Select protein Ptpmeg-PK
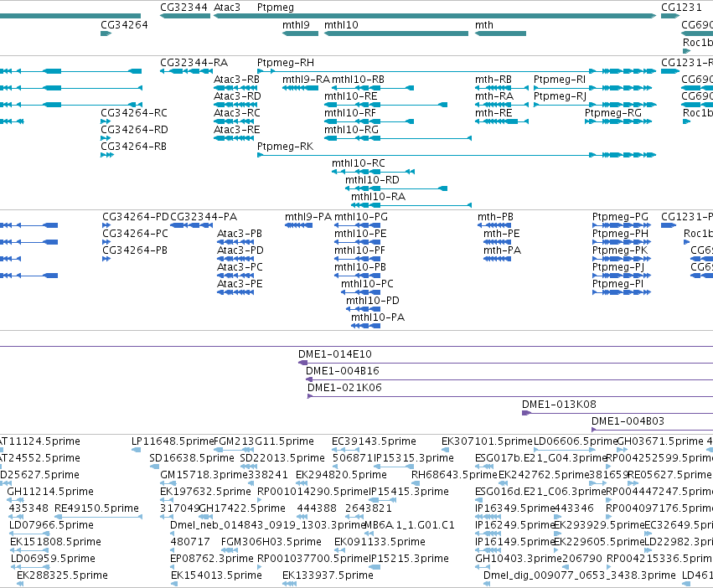This screenshot has width=713, height=588. click(620, 250)
